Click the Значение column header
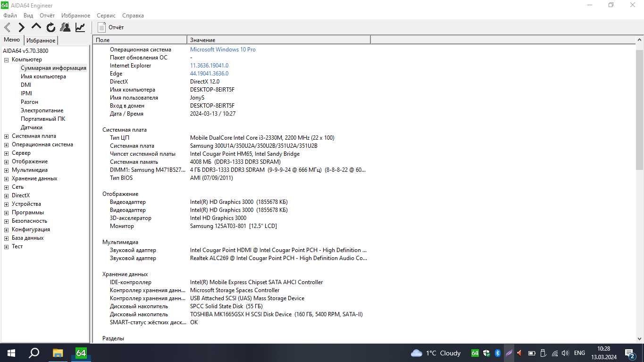644x362 pixels. click(279, 40)
